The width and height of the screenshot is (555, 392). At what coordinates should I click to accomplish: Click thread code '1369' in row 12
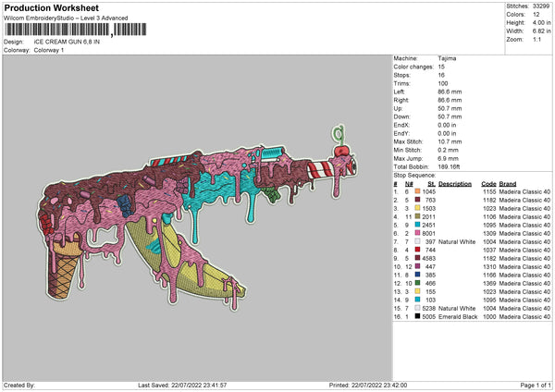pyautogui.click(x=489, y=283)
